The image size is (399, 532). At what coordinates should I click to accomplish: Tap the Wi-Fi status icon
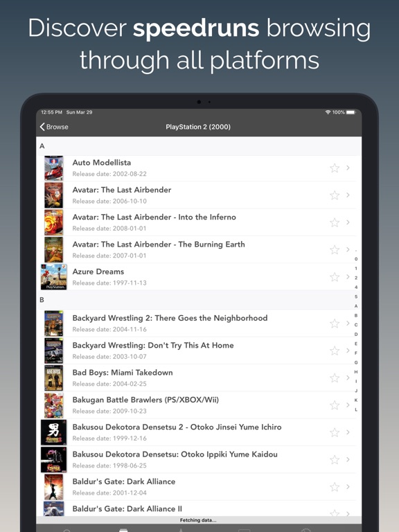(x=328, y=112)
